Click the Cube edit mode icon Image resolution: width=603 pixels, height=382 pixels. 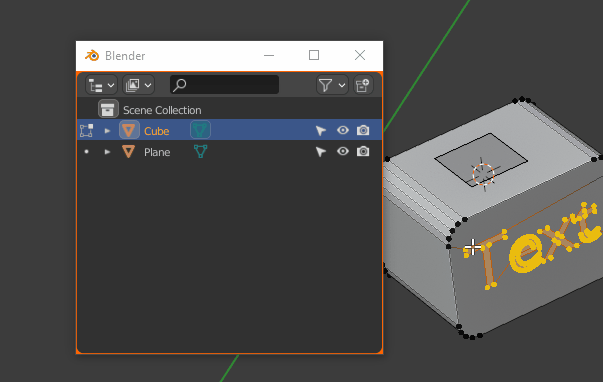tap(87, 130)
